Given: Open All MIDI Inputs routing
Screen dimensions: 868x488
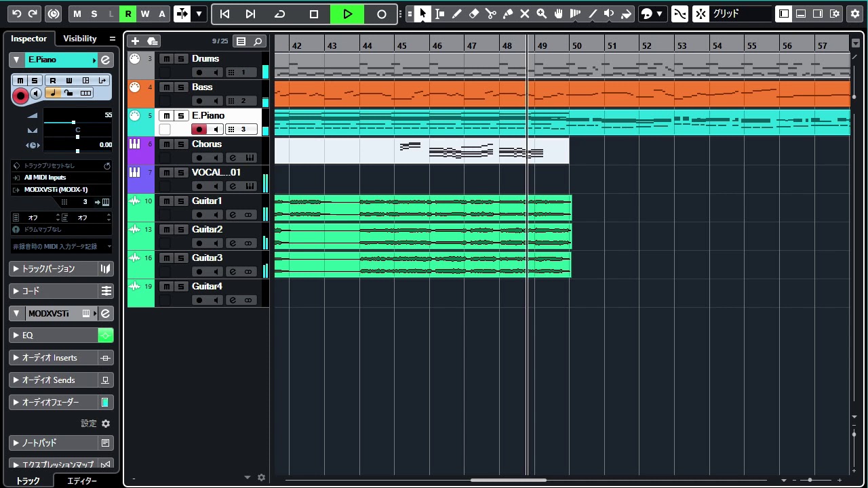Looking at the screenshot, I should (x=62, y=178).
